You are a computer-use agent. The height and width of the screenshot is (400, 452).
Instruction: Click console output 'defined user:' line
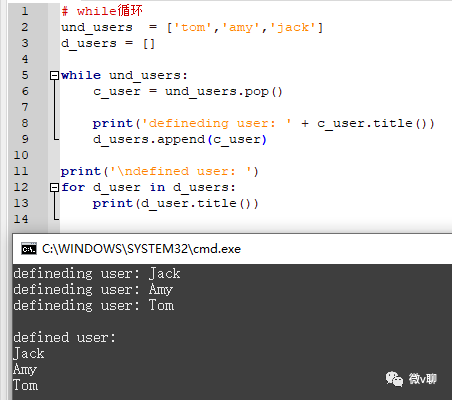point(65,337)
